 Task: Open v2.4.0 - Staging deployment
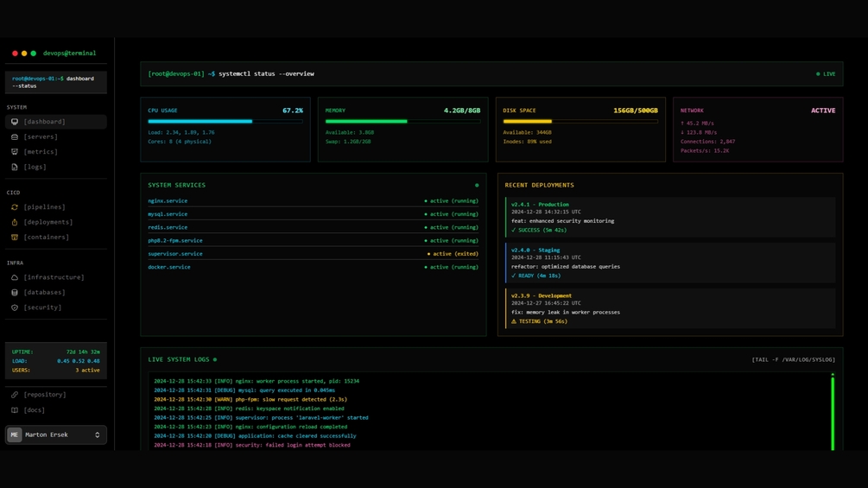coord(670,263)
